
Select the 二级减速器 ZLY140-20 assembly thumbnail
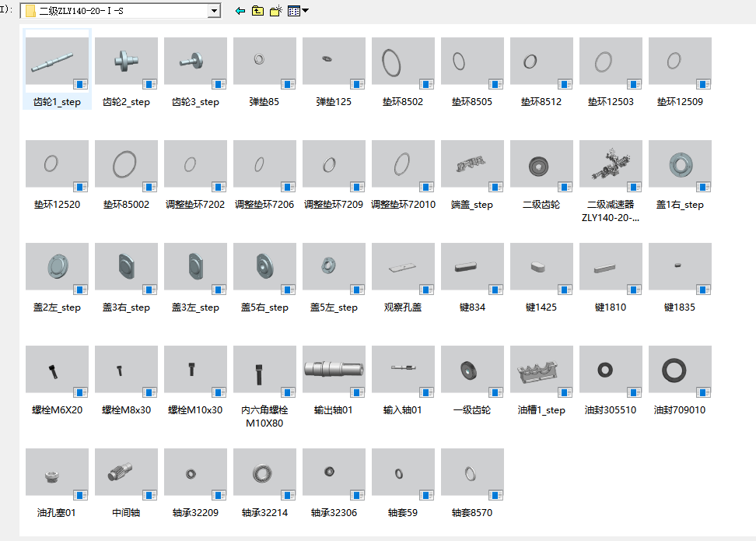coord(611,167)
